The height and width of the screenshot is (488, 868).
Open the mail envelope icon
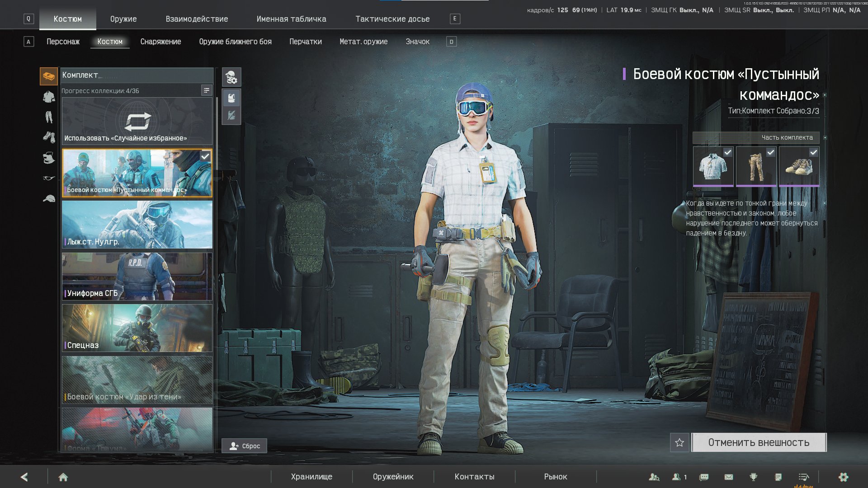729,477
